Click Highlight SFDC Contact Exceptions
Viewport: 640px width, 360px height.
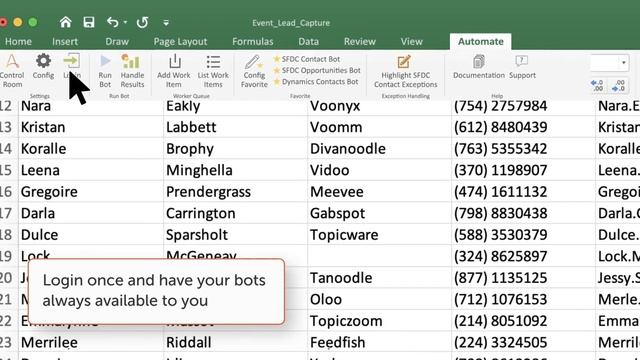click(x=405, y=71)
